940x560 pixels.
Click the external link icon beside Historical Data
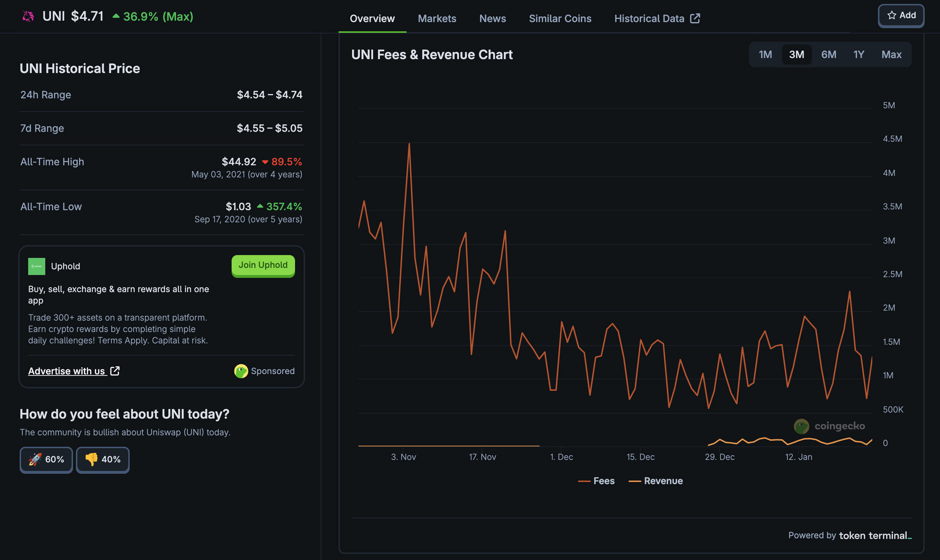(x=695, y=18)
